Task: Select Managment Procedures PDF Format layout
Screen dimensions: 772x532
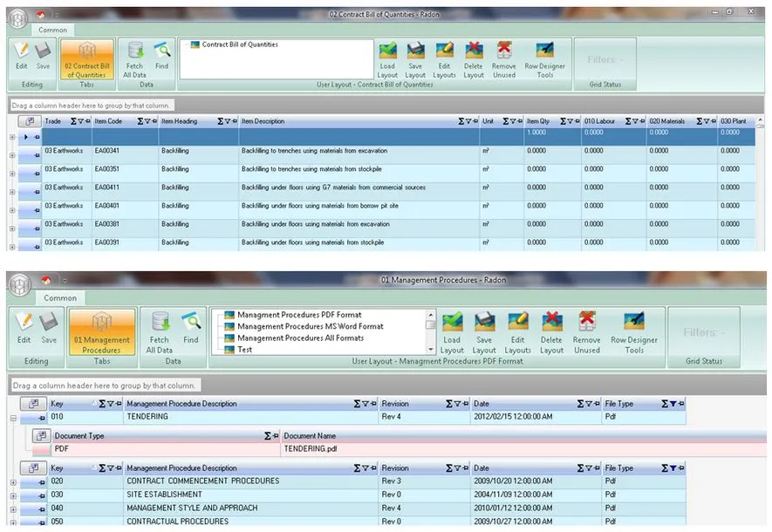Action: click(x=299, y=315)
